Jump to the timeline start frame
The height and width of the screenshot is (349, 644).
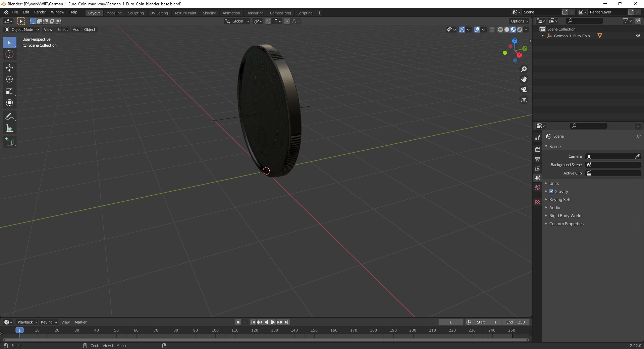(x=253, y=322)
